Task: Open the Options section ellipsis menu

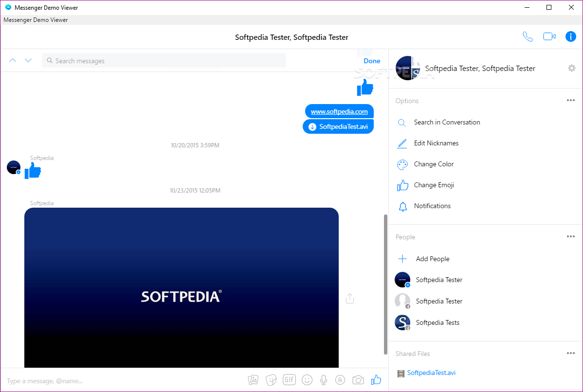Action: [x=571, y=100]
